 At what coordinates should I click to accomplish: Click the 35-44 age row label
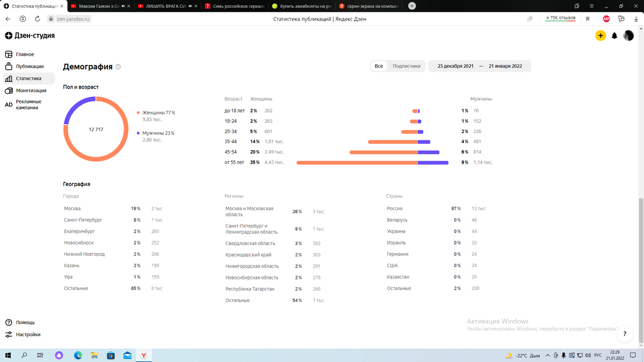(x=230, y=142)
